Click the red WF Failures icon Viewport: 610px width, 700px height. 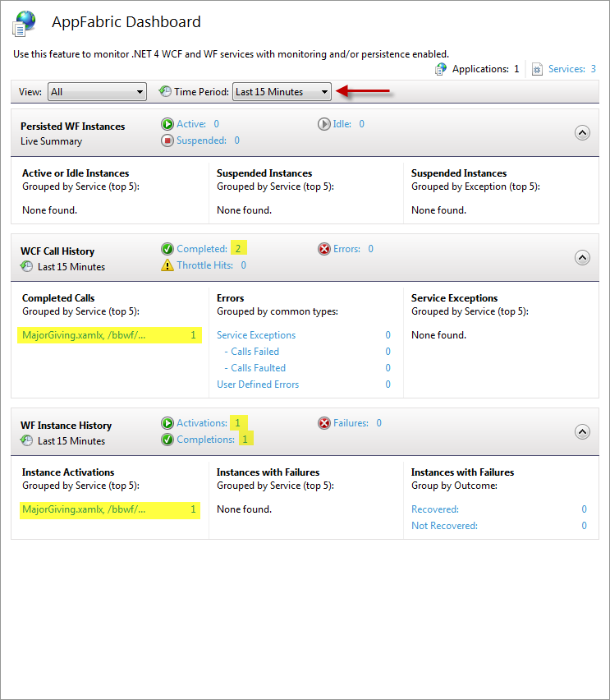pyautogui.click(x=323, y=423)
